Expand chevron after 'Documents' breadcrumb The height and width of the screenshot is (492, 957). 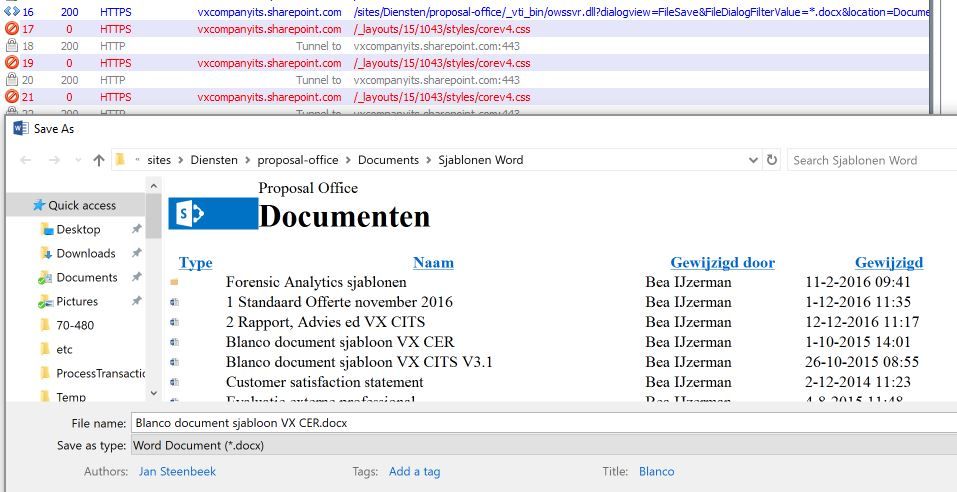(429, 161)
